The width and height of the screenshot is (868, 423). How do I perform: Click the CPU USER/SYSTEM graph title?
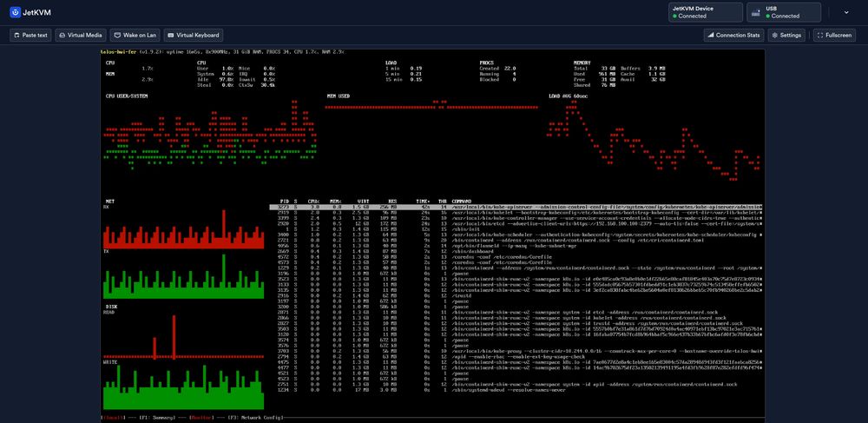pyautogui.click(x=127, y=96)
